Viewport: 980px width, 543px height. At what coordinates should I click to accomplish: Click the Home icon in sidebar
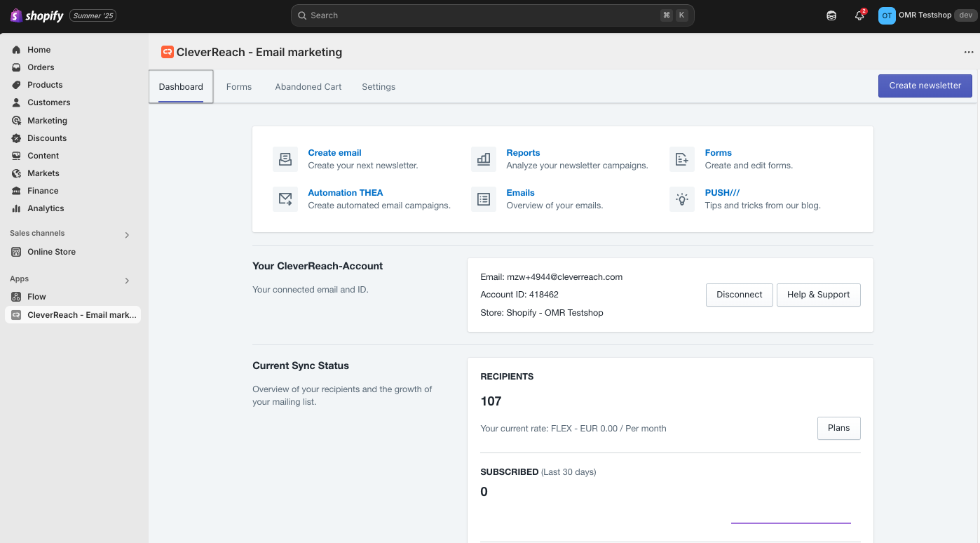click(16, 50)
